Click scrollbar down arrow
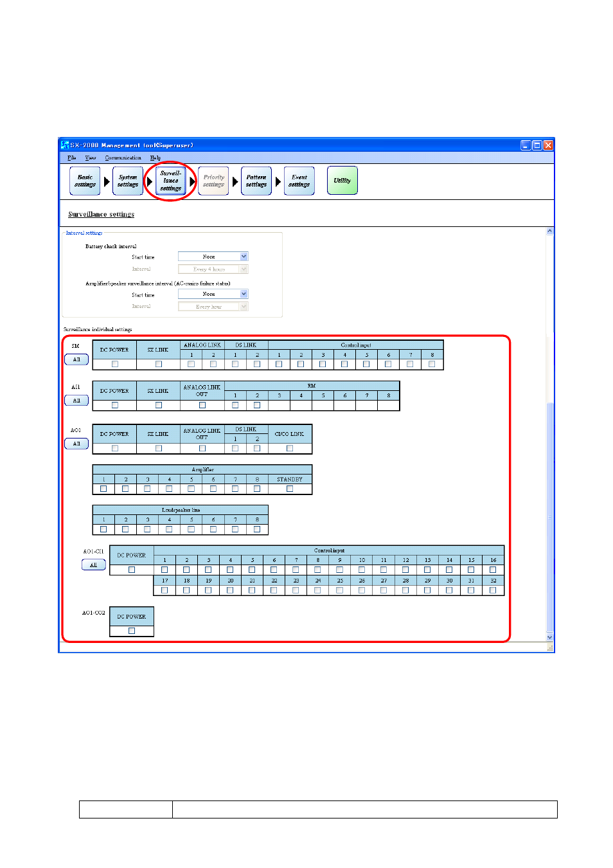This screenshot has width=613, height=868. point(550,637)
